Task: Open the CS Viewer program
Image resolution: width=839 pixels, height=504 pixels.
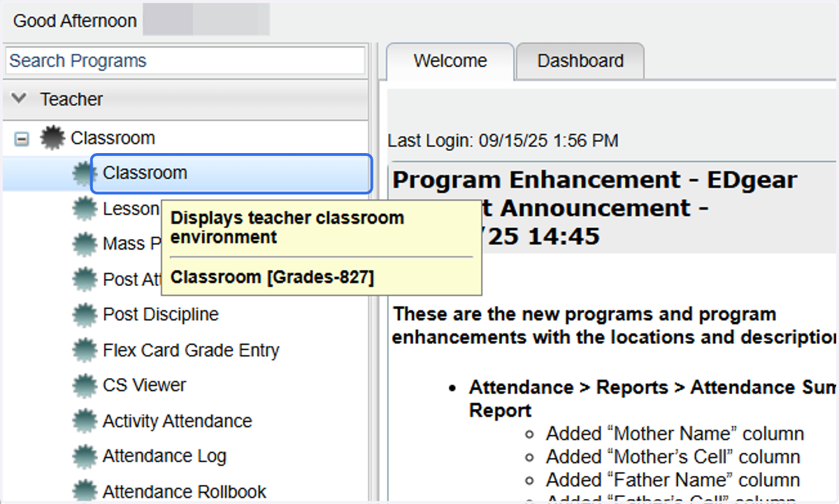Action: [x=145, y=385]
